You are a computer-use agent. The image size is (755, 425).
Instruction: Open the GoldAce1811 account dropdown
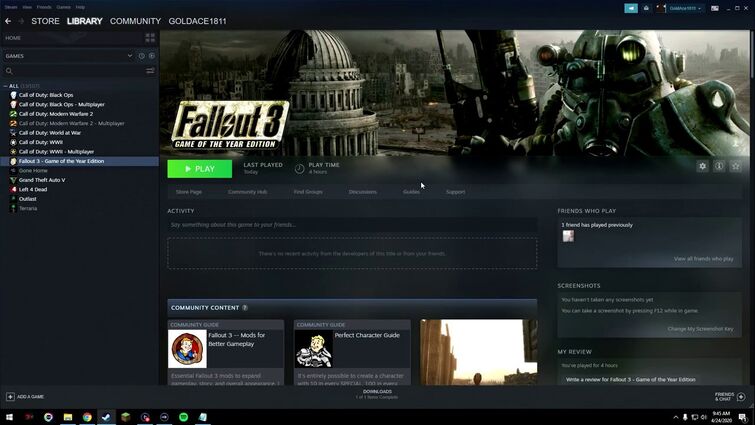pos(684,8)
